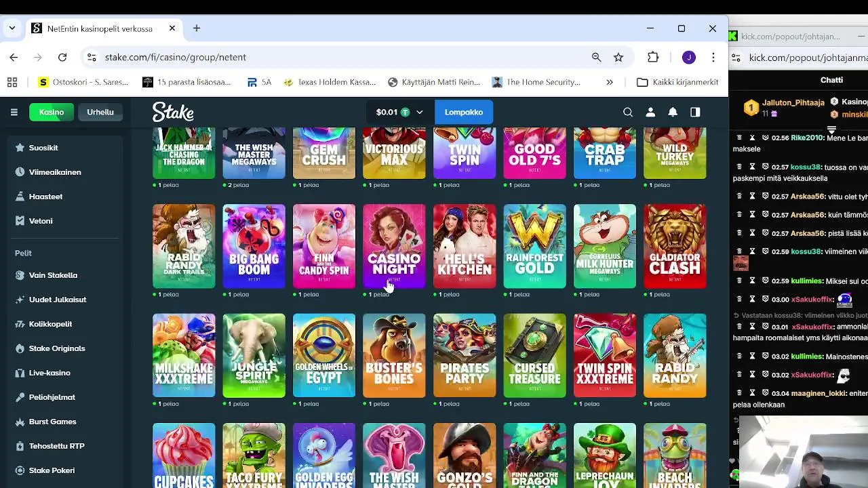This screenshot has width=868, height=488.
Task: Delete Rike2010 message in Kick chat
Action: [739, 138]
